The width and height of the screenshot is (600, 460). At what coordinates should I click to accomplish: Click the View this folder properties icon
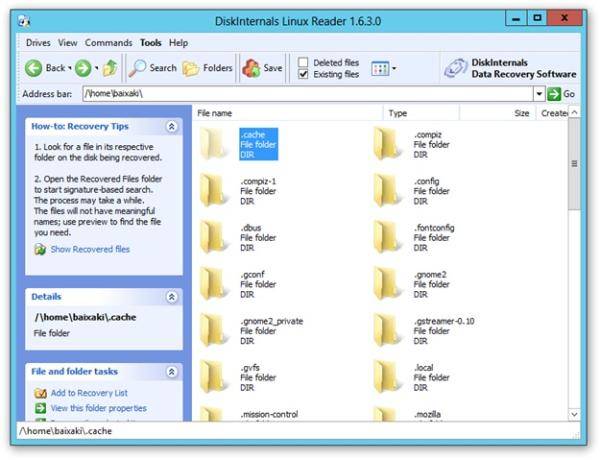click(x=40, y=408)
